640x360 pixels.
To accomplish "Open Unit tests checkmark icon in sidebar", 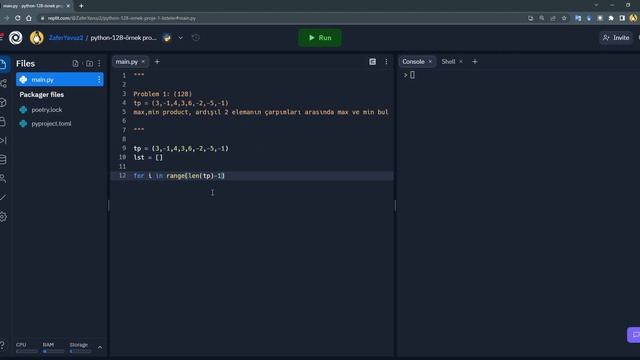I will (x=3, y=198).
